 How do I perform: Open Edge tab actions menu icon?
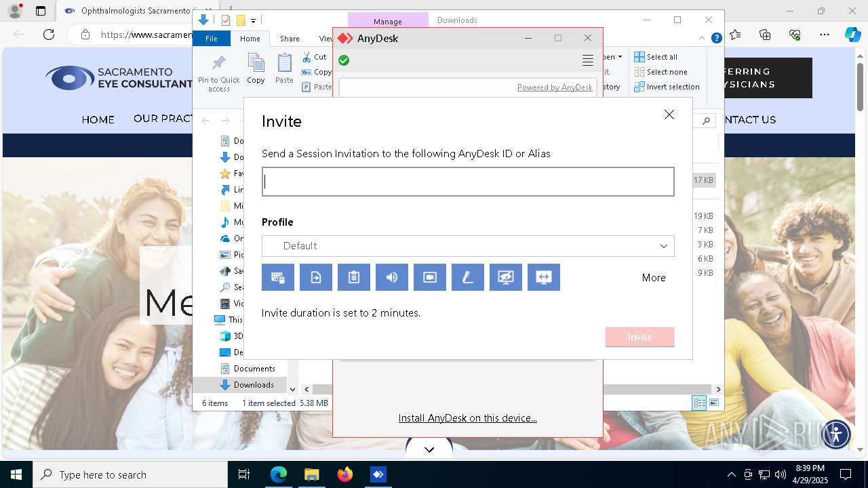(x=41, y=11)
